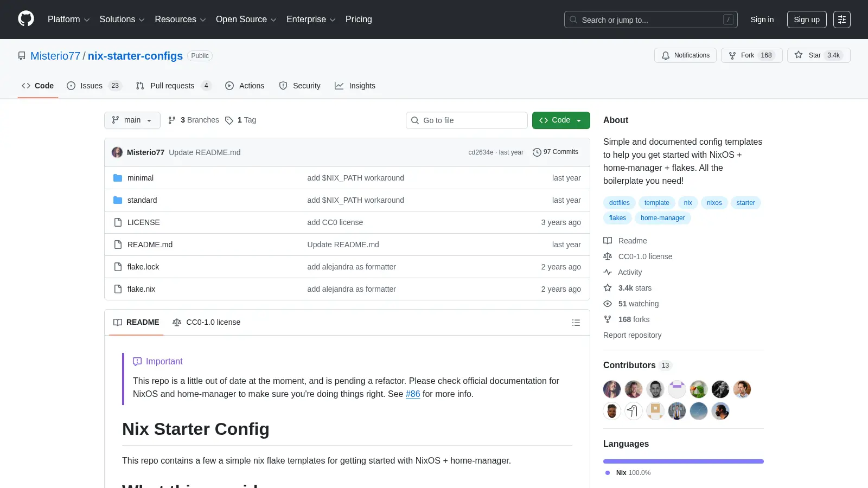
Task: Click the branch icon beside 3 Branches
Action: 172,120
